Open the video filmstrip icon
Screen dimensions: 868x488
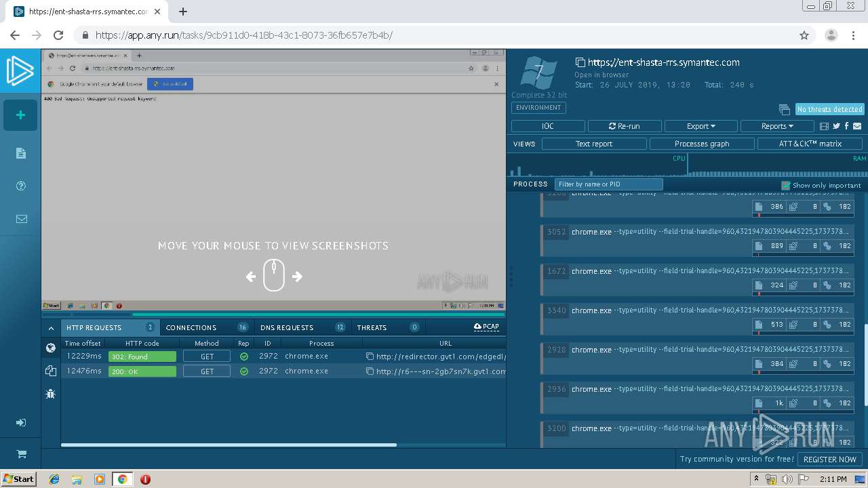click(825, 126)
